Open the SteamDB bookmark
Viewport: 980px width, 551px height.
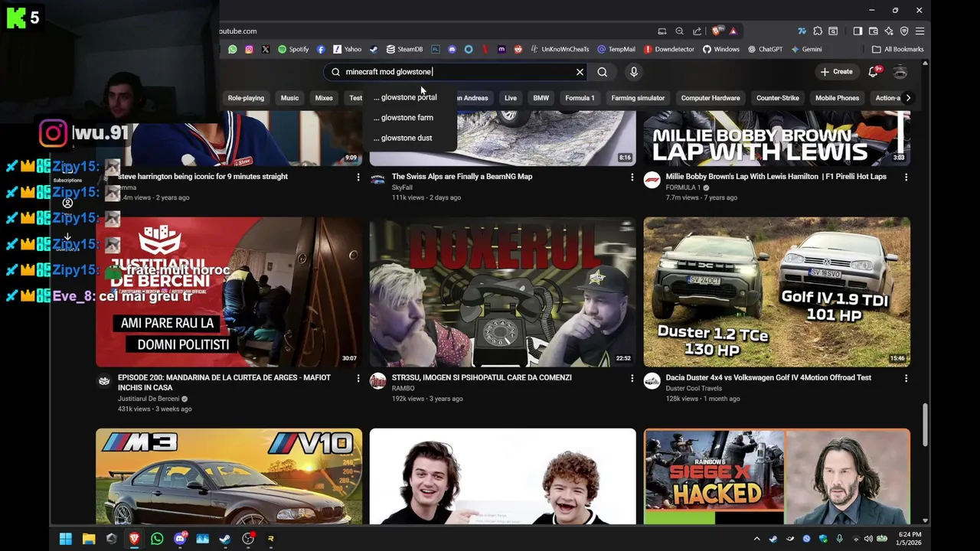coord(404,49)
